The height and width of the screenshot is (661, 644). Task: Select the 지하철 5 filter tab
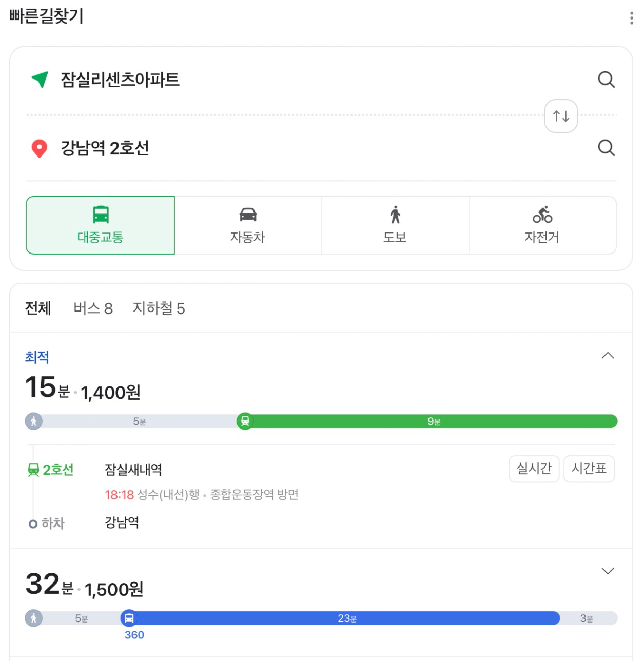(159, 308)
